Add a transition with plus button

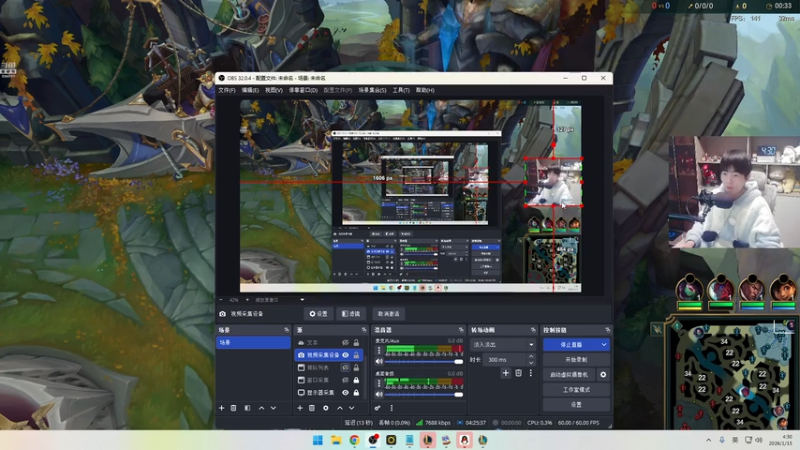click(x=506, y=373)
